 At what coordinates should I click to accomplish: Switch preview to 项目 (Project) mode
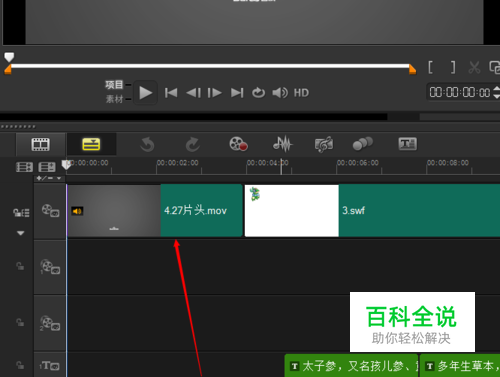coord(114,85)
